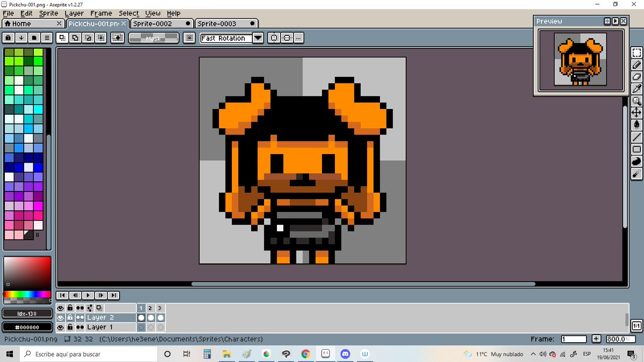This screenshot has width=644, height=362.
Task: Center the Preview window view
Action: (607, 21)
